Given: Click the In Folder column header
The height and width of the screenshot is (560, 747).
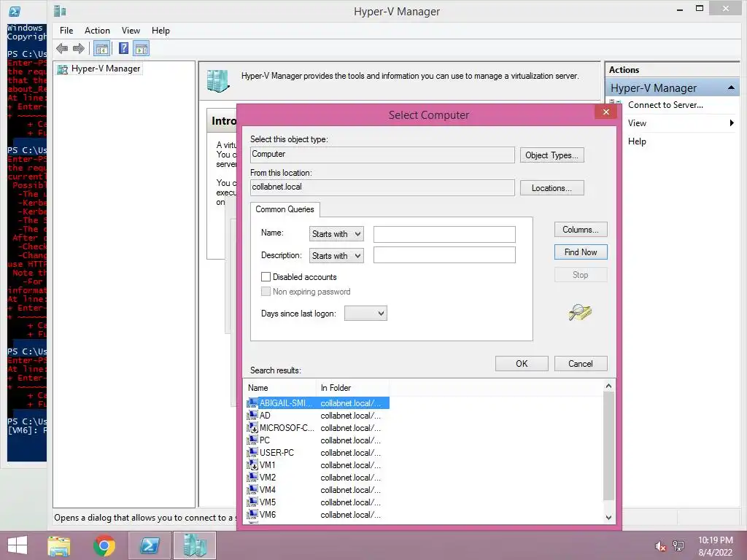Looking at the screenshot, I should tap(352, 388).
